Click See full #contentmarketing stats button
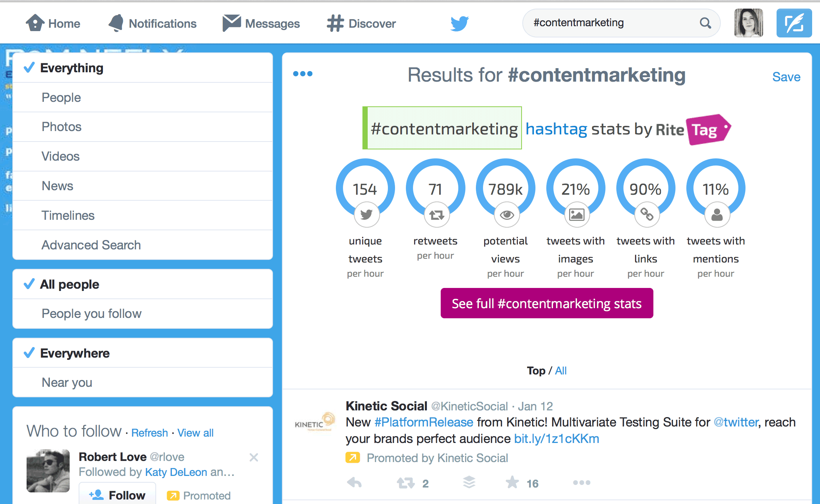The height and width of the screenshot is (504, 820). pos(547,303)
